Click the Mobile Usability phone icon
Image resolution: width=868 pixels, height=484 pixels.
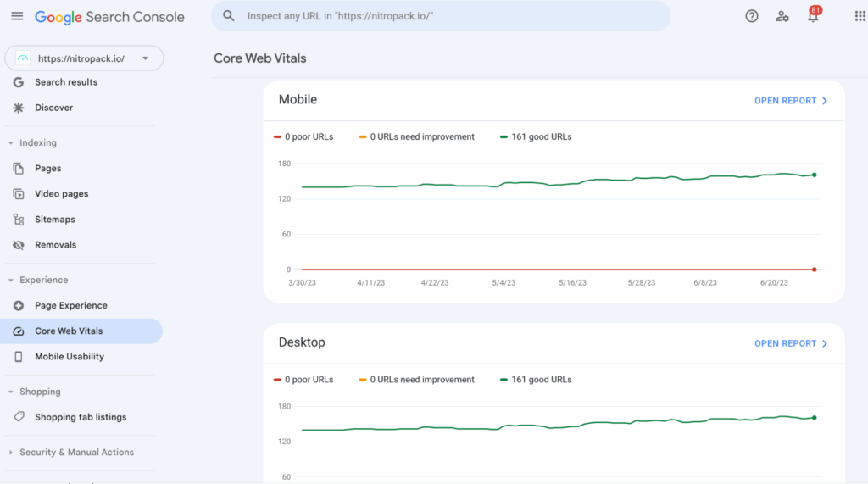(x=19, y=357)
